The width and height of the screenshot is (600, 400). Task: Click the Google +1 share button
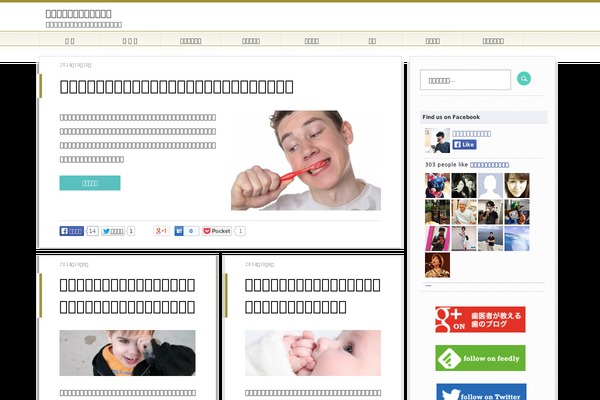coord(161,231)
